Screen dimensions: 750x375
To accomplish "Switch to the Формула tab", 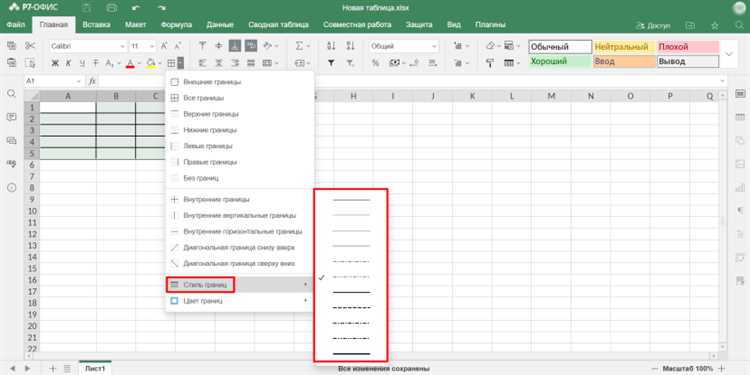I will 176,24.
